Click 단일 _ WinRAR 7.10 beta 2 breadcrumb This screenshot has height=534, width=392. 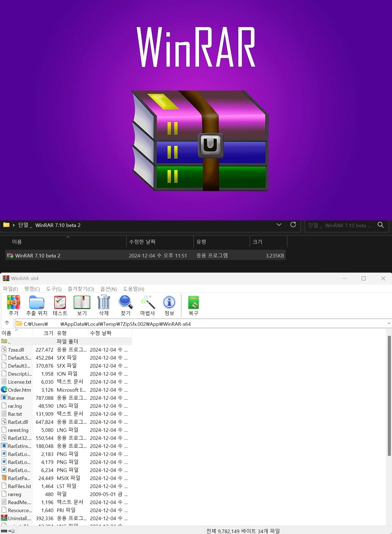coord(49,225)
